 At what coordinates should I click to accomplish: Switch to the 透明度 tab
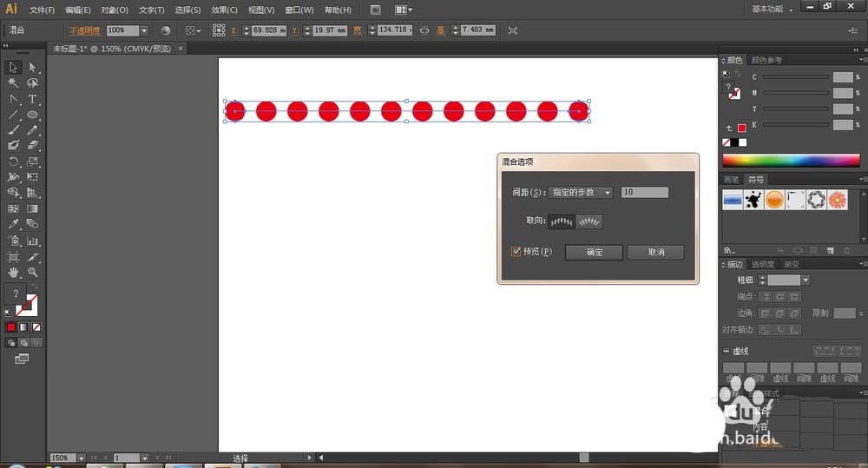763,264
